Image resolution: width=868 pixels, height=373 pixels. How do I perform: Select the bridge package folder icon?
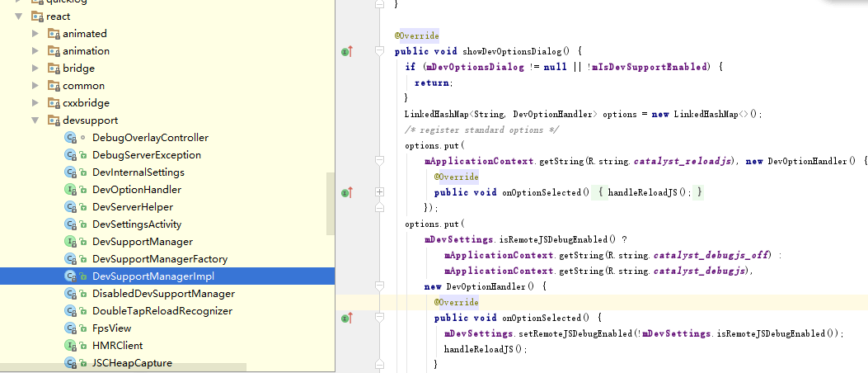pyautogui.click(x=54, y=68)
